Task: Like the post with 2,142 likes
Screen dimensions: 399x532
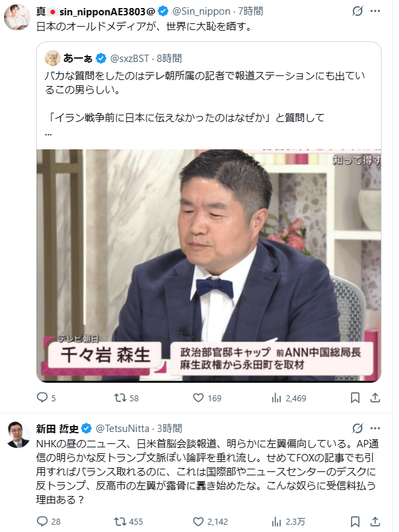Action: (211, 521)
